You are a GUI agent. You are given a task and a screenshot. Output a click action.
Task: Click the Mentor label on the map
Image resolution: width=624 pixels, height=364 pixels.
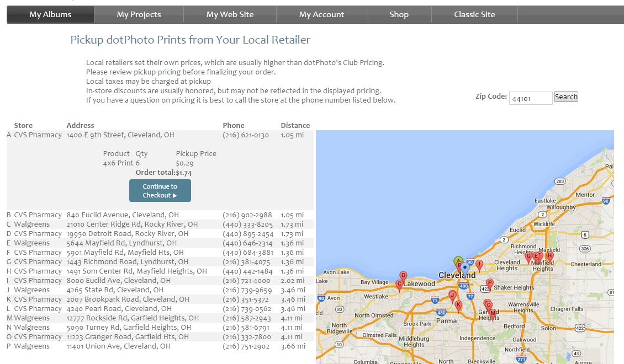(x=585, y=195)
